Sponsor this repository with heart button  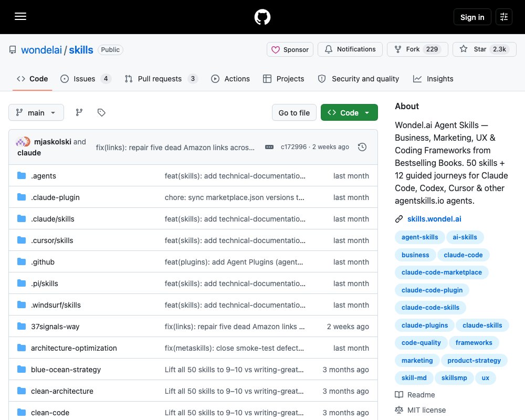[290, 49]
